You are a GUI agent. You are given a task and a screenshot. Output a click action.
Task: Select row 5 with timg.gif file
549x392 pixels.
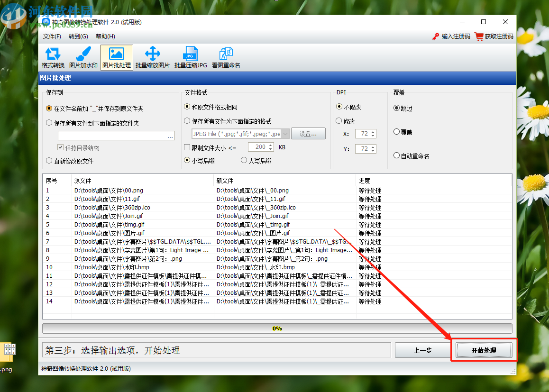(277, 224)
